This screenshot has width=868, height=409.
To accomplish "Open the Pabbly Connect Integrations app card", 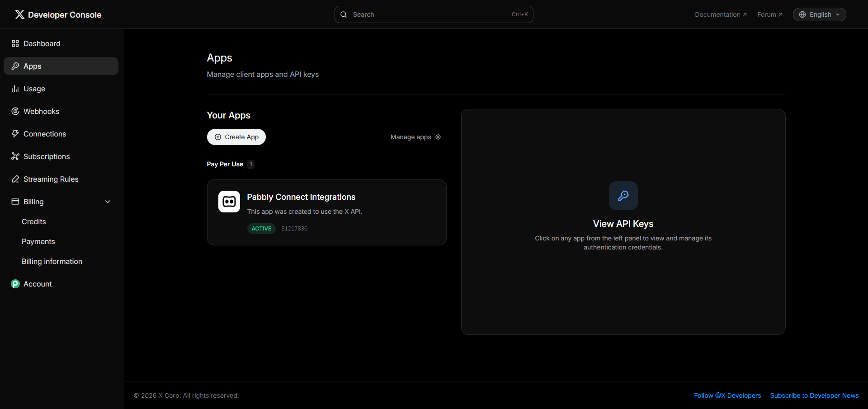I will 326,212.
